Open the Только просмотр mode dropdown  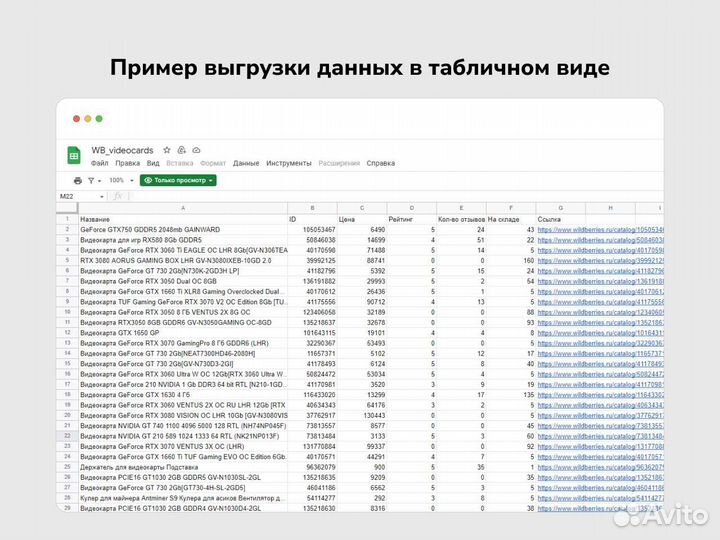[178, 180]
